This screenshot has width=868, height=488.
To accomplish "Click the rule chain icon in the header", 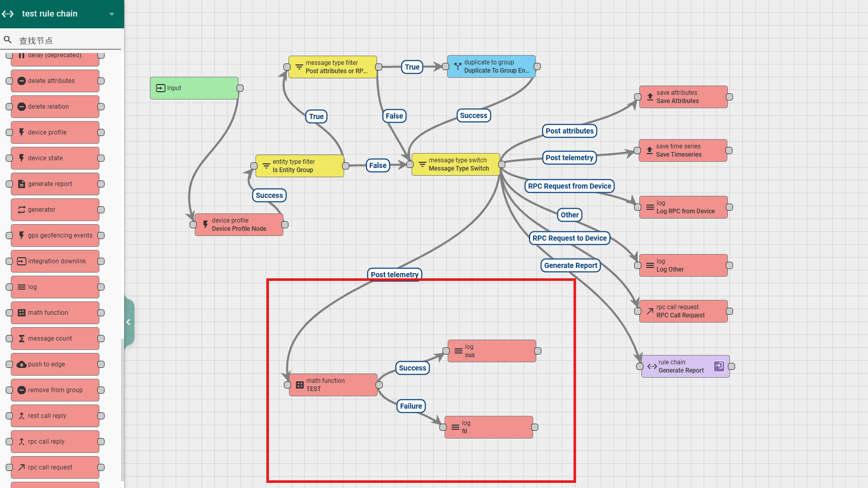I will [x=8, y=14].
